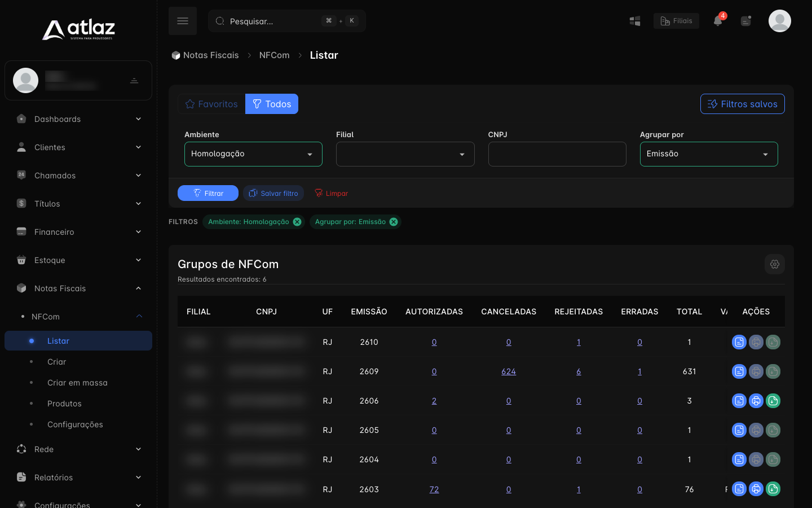812x508 pixels.
Task: Switch to the Favoritos tab
Action: click(211, 104)
